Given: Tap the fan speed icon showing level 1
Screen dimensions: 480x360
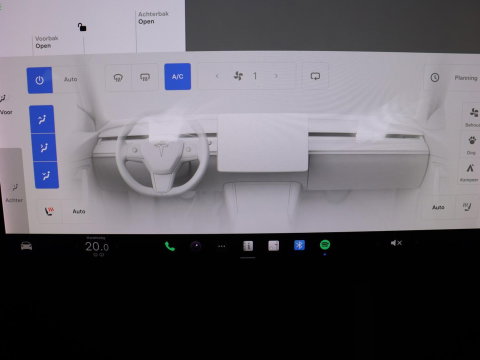Looking at the screenshot, I should click(x=238, y=76).
